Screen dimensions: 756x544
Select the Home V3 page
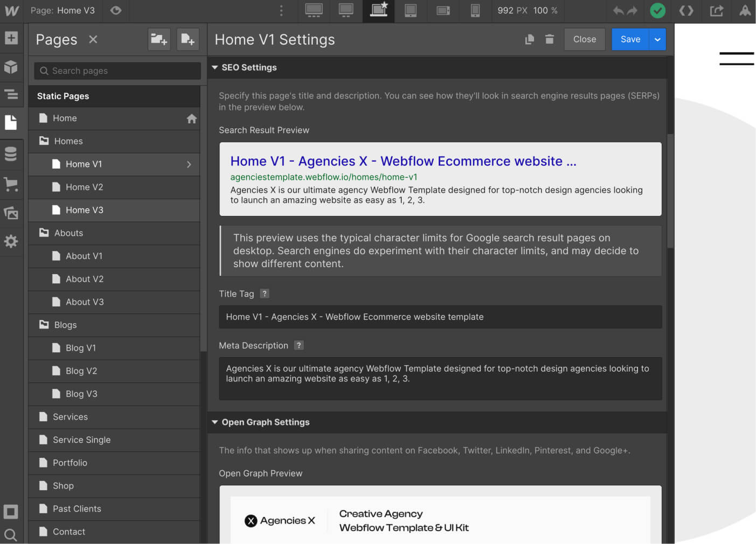(114, 210)
